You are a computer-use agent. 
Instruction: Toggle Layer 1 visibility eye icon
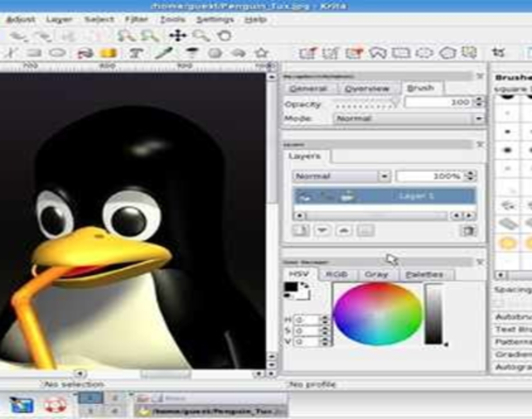point(304,196)
